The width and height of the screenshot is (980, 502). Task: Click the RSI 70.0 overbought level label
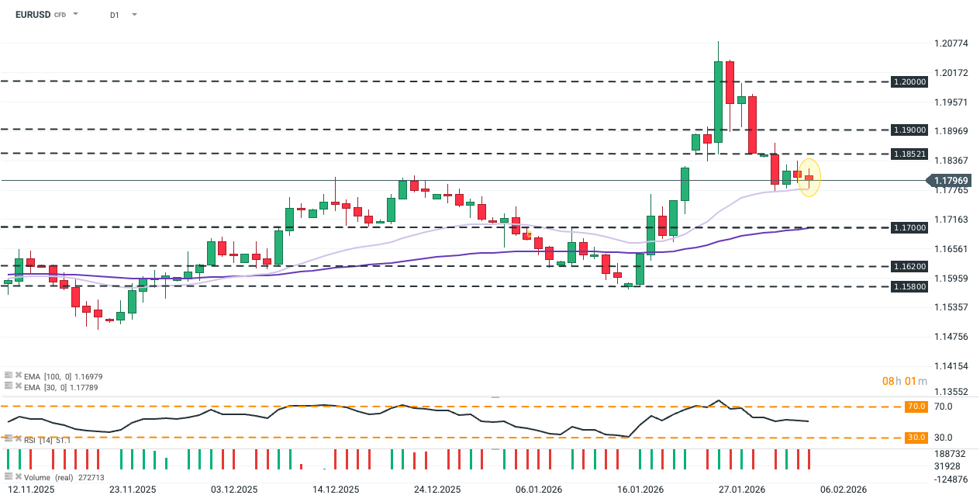(x=916, y=407)
